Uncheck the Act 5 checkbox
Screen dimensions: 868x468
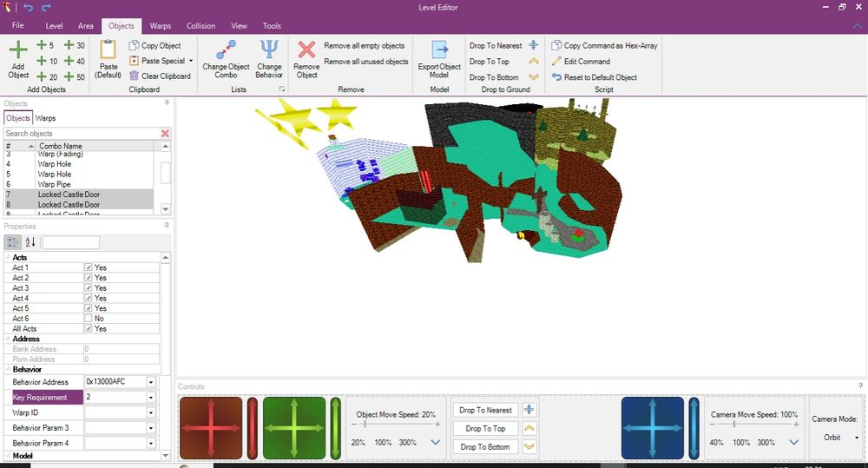tap(88, 308)
